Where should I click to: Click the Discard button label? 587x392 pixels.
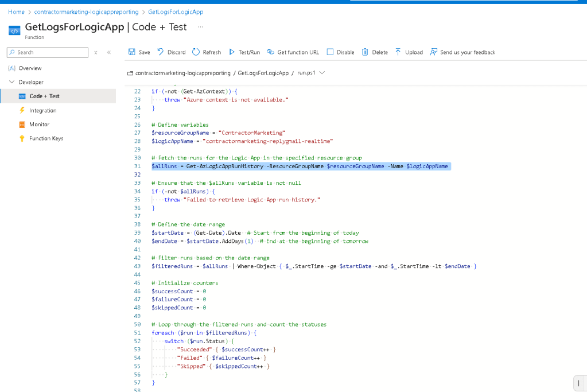(176, 52)
